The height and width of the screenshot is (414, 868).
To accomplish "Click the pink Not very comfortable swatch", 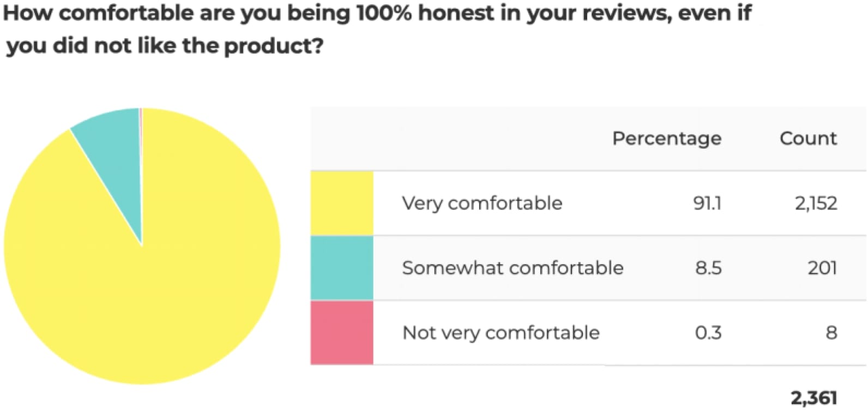I will point(342,332).
